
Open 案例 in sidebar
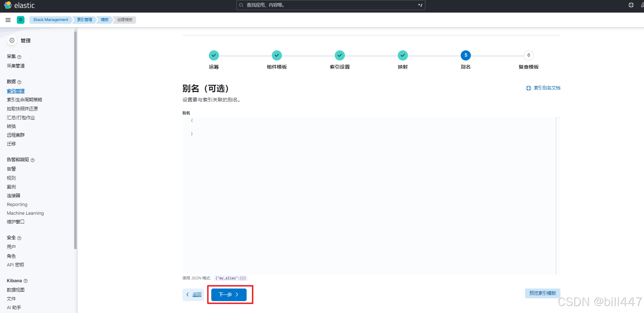click(11, 187)
